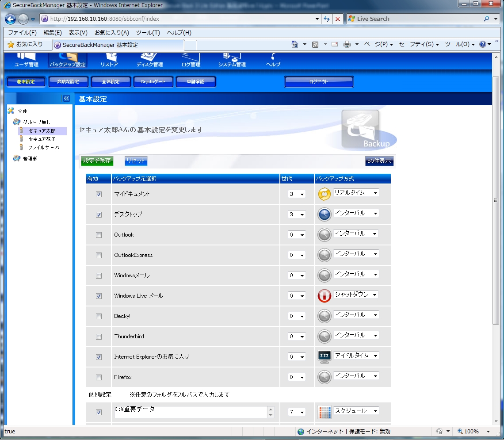The image size is (504, 440).
Task: Open the インターバル dropdown in the Becky! row
Action: pos(356,315)
